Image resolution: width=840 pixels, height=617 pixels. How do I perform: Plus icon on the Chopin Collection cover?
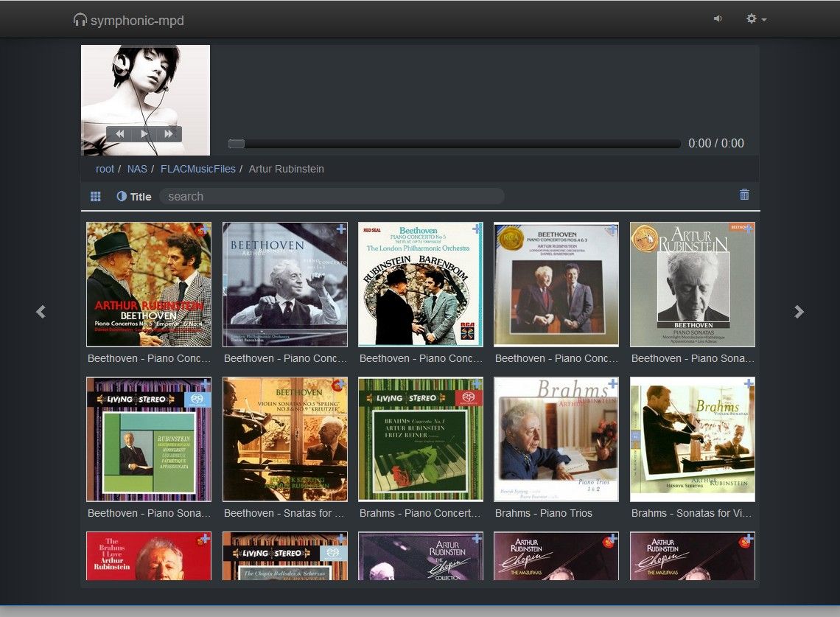point(477,538)
